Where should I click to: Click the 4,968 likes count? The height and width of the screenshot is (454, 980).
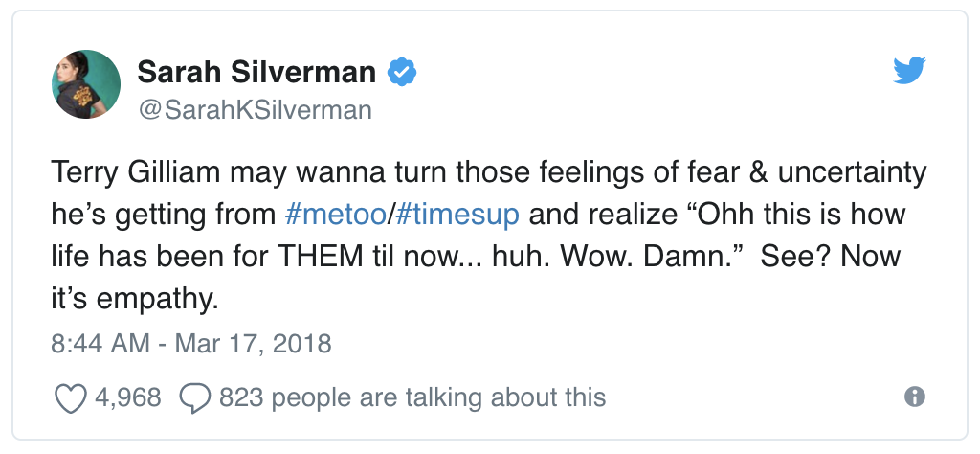(129, 397)
